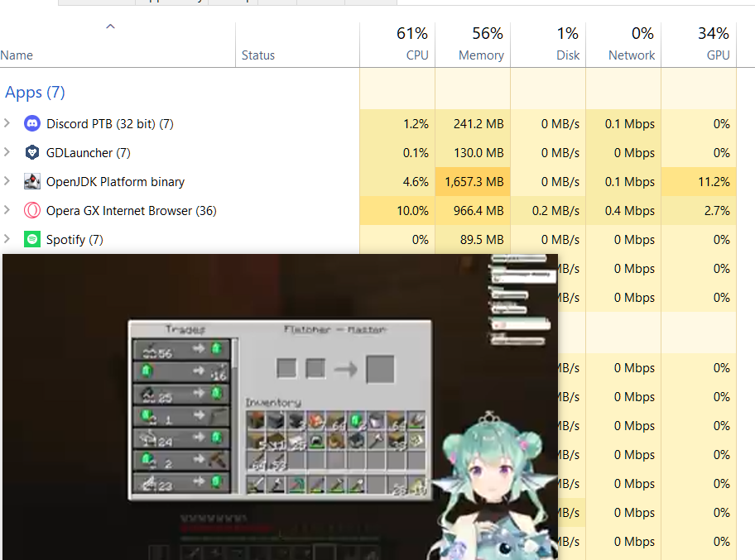
Task: Select the first trade offering 56 items
Action: click(x=181, y=350)
